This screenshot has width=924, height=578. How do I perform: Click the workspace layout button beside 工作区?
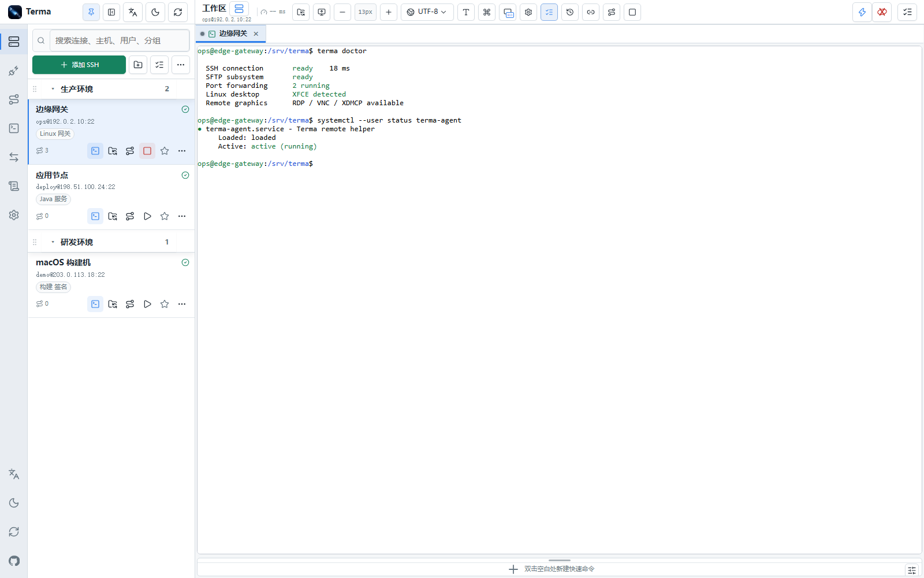coord(239,9)
